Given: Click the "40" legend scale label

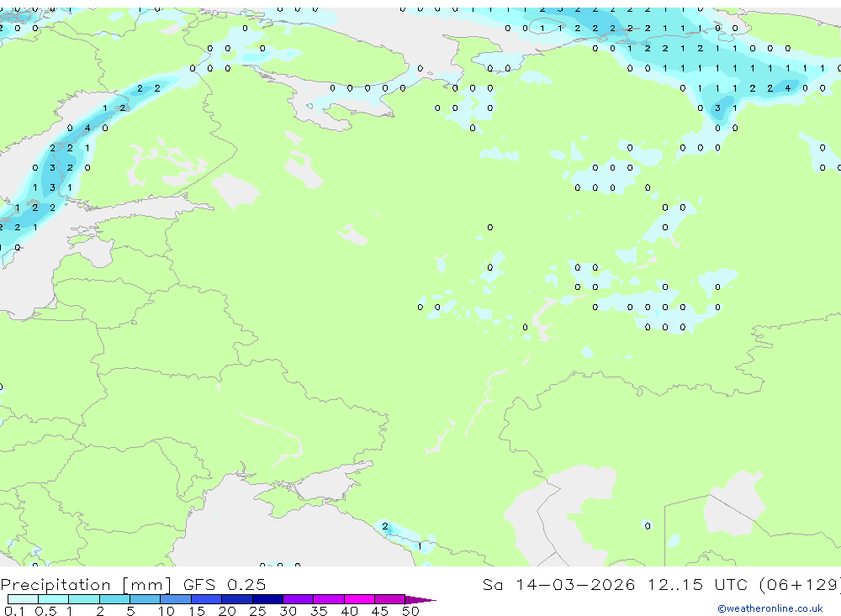Looking at the screenshot, I should (349, 611).
